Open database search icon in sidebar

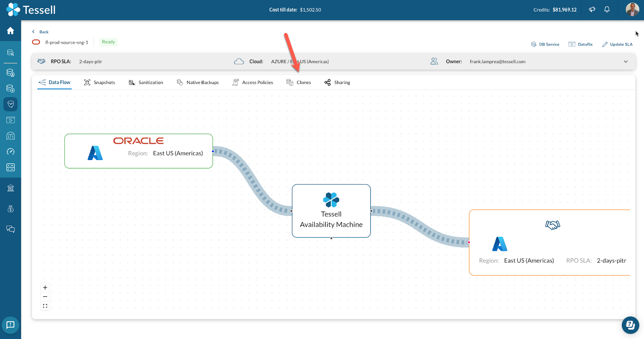[10, 53]
